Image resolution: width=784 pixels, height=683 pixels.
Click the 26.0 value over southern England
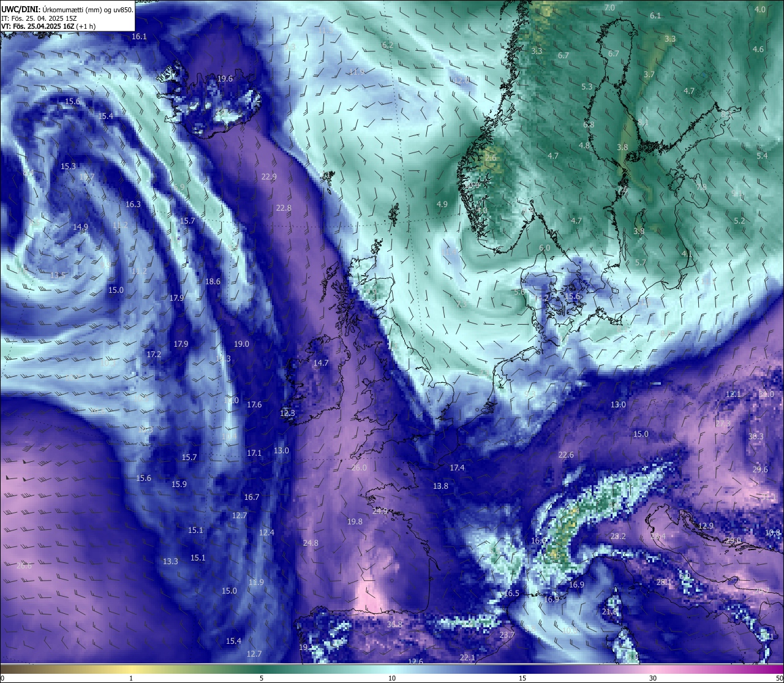(359, 467)
